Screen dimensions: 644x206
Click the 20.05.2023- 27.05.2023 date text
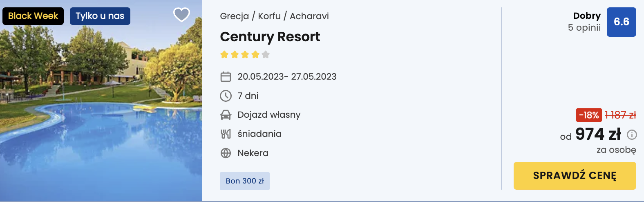point(287,77)
